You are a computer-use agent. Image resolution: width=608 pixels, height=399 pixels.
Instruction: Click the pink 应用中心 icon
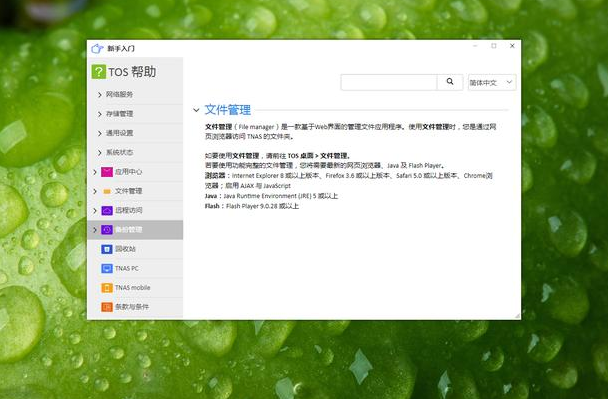(x=107, y=172)
